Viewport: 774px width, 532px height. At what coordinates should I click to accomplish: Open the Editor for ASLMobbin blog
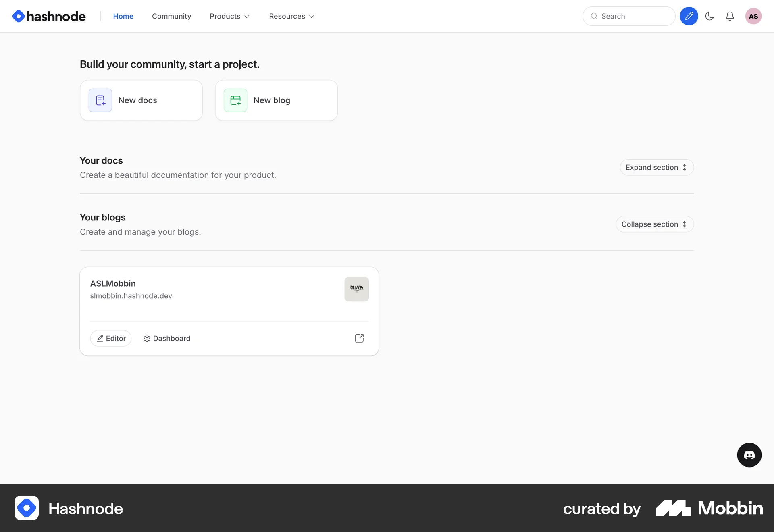click(111, 338)
